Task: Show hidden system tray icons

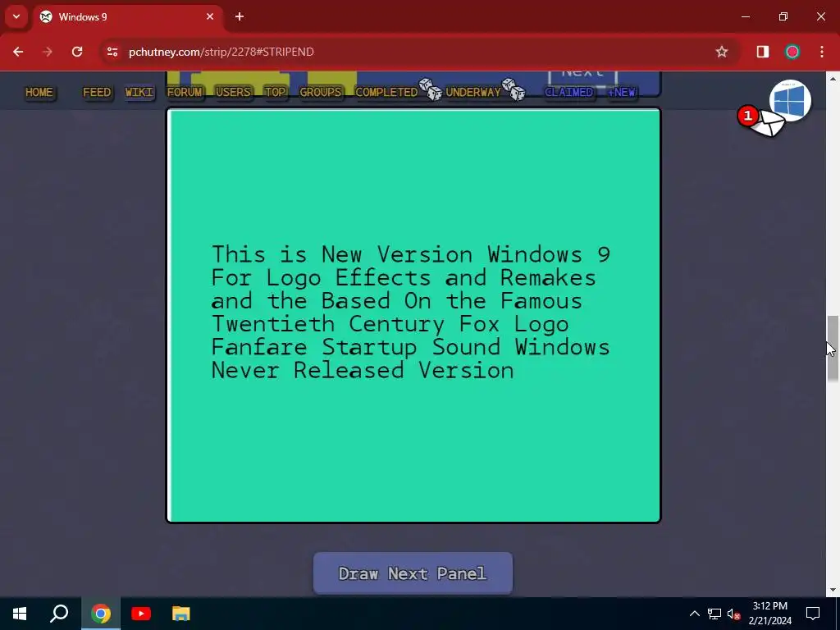Action: click(x=694, y=614)
